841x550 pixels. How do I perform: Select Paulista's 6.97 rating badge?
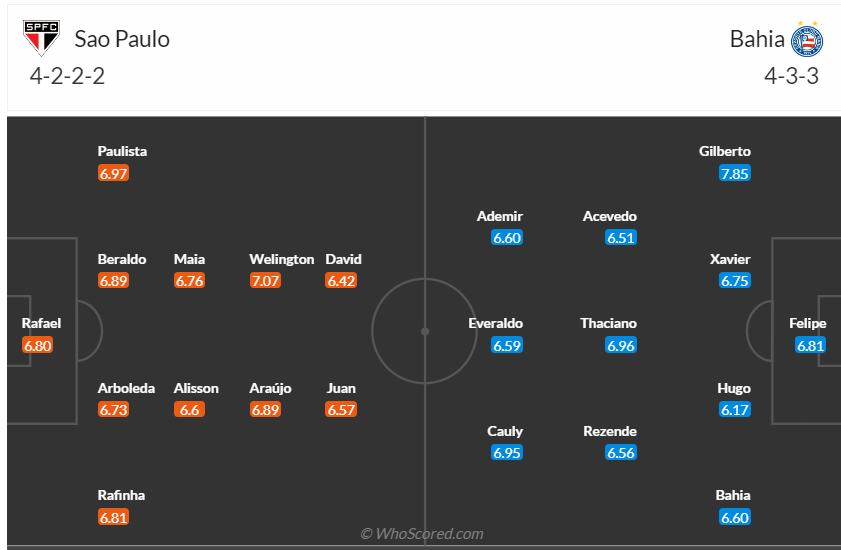click(x=114, y=173)
